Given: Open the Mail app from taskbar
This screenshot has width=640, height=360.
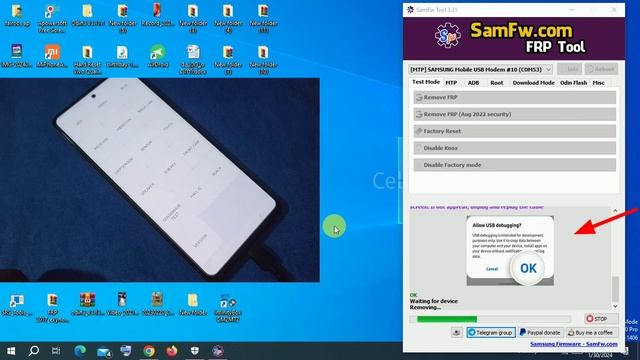Looking at the screenshot, I should pos(103,351).
